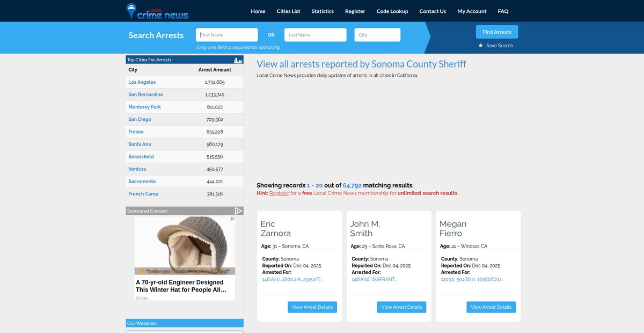Click the 811,022 arrest amount cell
The image size is (644, 333).
(215, 107)
